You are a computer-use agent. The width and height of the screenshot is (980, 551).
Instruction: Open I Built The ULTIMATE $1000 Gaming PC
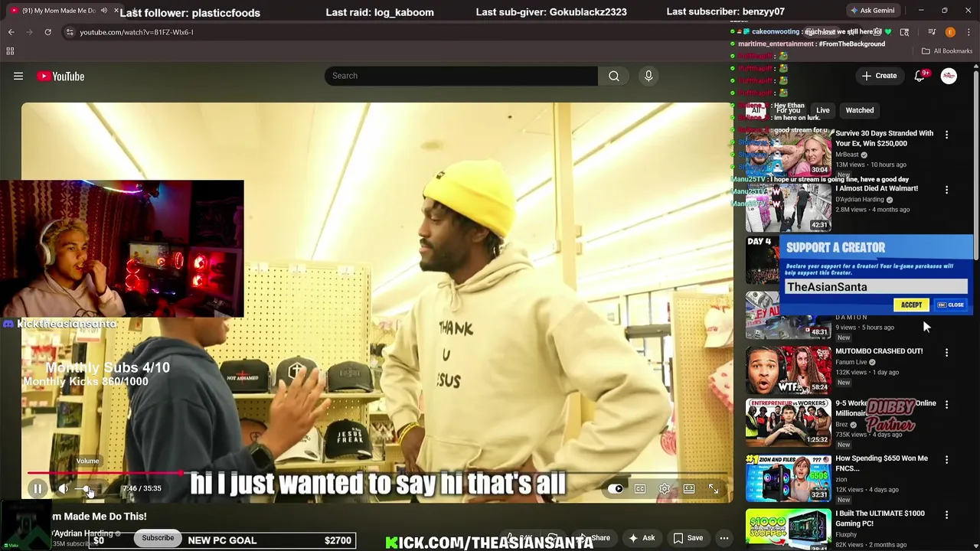click(789, 530)
